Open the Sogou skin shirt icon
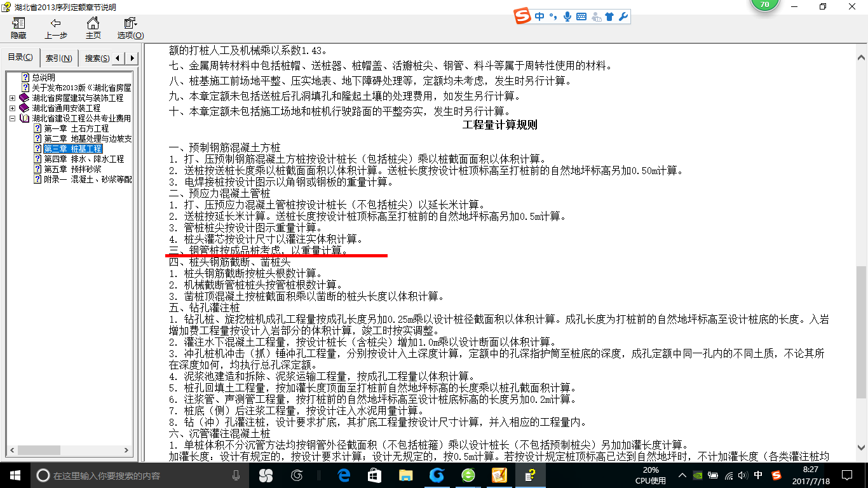The image size is (868, 488). coord(609,17)
